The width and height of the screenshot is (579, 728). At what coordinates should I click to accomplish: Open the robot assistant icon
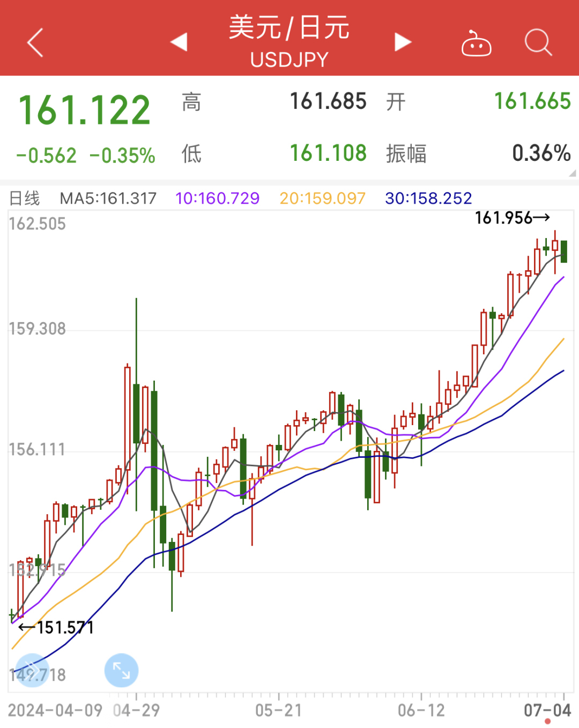(476, 44)
